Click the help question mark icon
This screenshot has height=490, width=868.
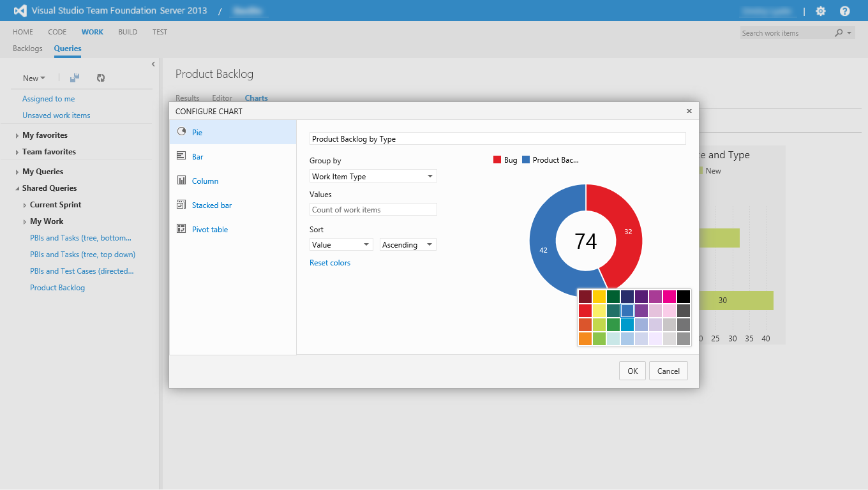[845, 11]
